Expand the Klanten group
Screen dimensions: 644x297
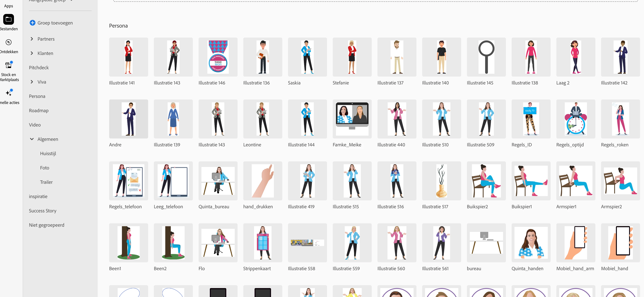tap(32, 53)
